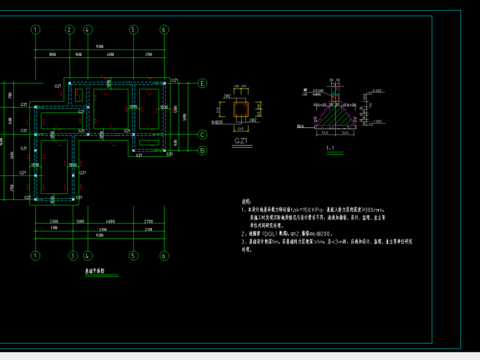Select the tall rectangular room in the lower wing
480x360 pixels.
54,167
